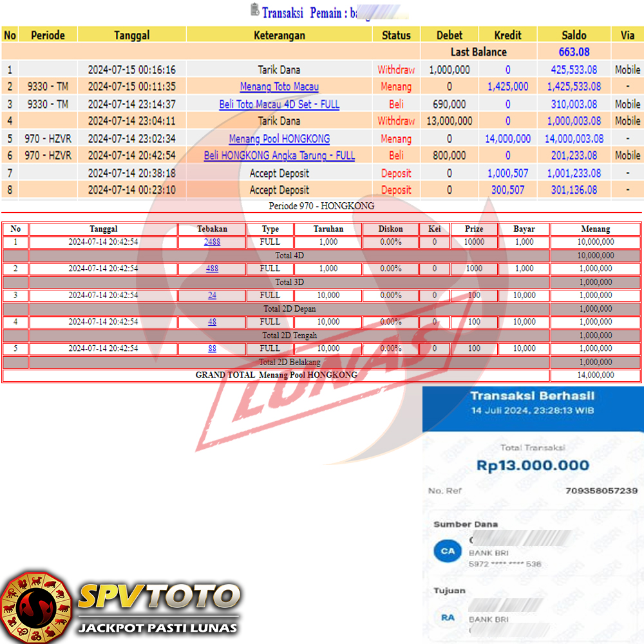The height and width of the screenshot is (644, 644).
Task: Click the SPVTOTO zodiac wheel logo
Action: [35, 607]
